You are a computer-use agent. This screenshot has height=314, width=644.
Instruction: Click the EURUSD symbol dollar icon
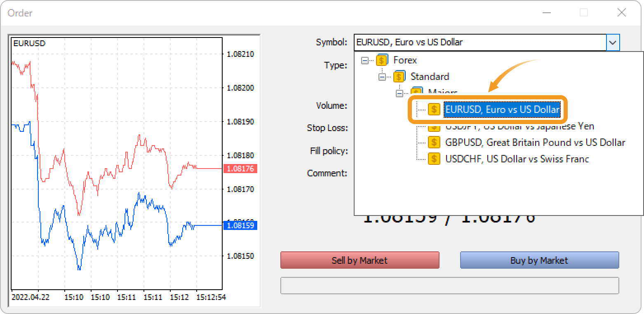434,110
